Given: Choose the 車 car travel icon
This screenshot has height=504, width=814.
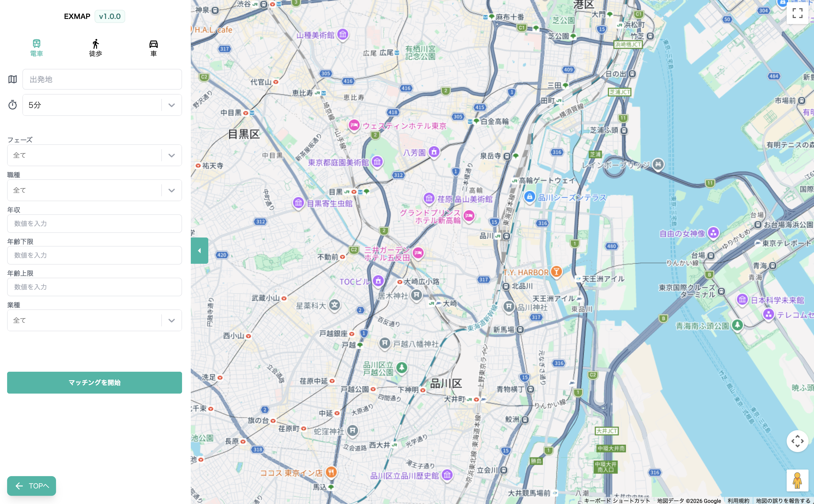Looking at the screenshot, I should pos(153,48).
